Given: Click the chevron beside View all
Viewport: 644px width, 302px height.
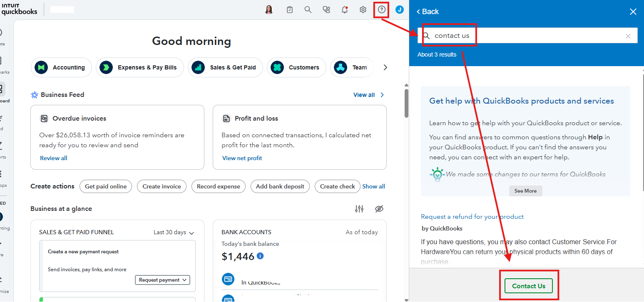Looking at the screenshot, I should pyautogui.click(x=382, y=95).
